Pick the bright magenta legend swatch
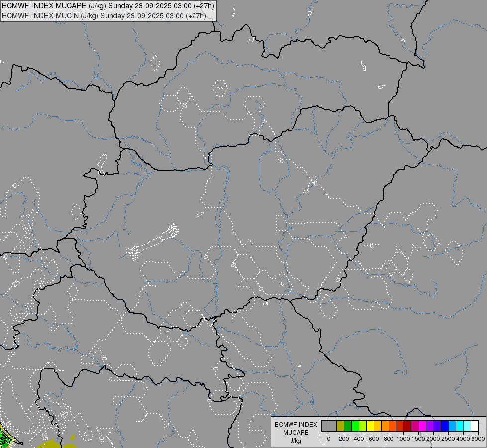 422,426
